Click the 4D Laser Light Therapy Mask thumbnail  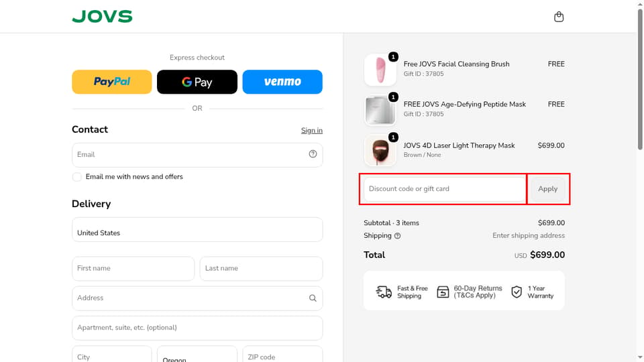[x=380, y=151]
